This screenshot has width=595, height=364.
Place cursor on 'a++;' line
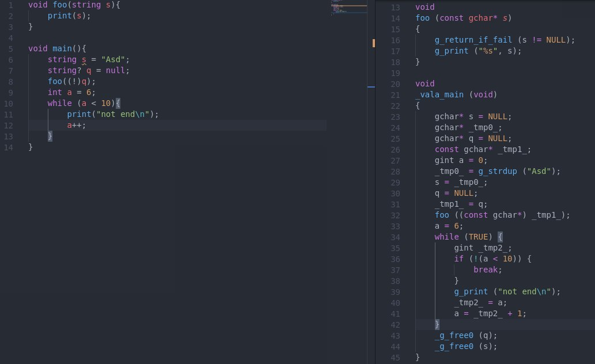76,125
